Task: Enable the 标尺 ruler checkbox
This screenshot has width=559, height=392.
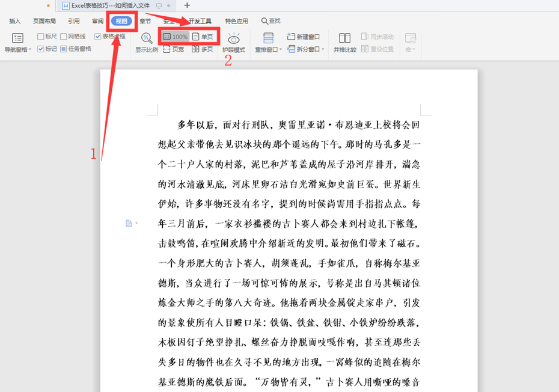Action: tap(41, 37)
